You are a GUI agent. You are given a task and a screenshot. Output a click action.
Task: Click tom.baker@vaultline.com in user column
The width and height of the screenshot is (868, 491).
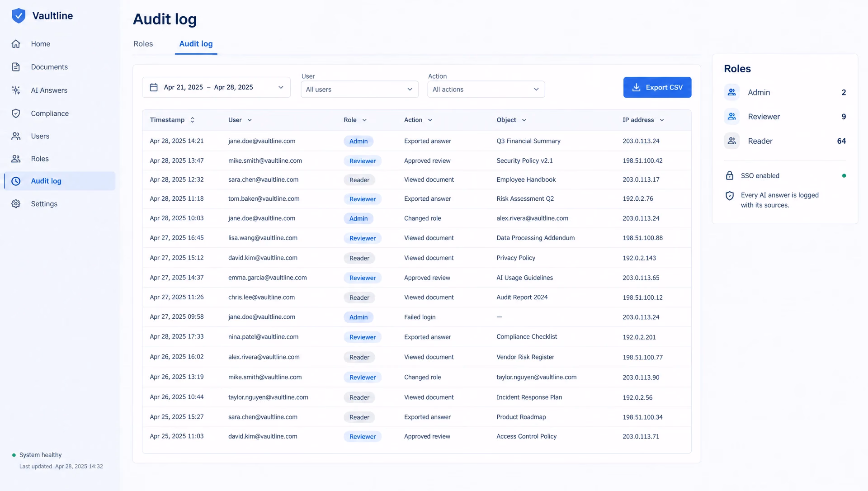coord(264,198)
